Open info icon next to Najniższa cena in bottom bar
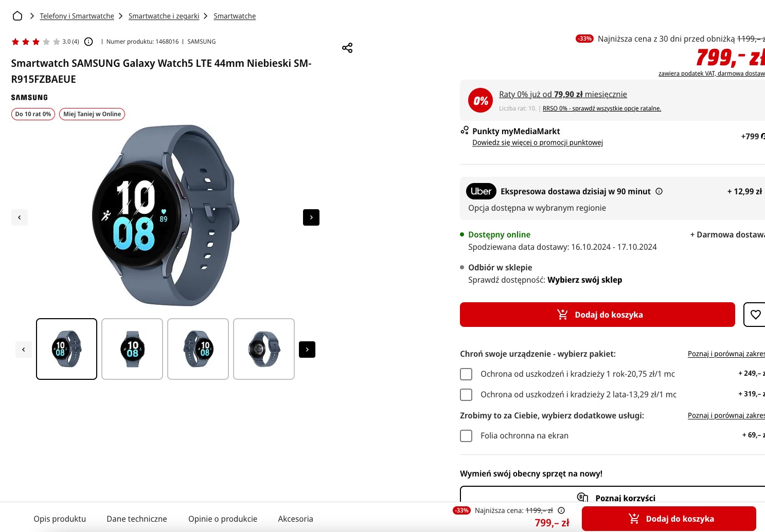This screenshot has height=532, width=765. tap(561, 510)
